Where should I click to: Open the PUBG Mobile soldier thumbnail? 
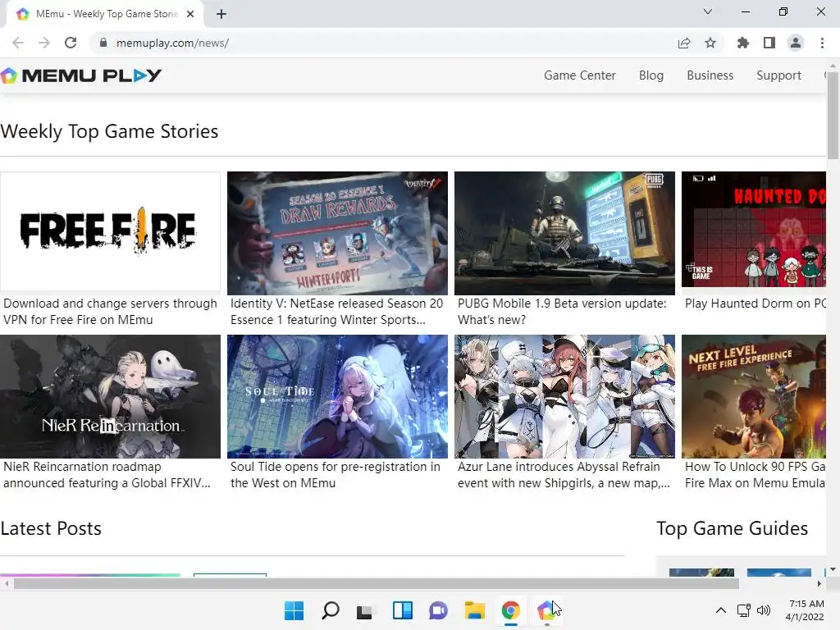tap(564, 233)
